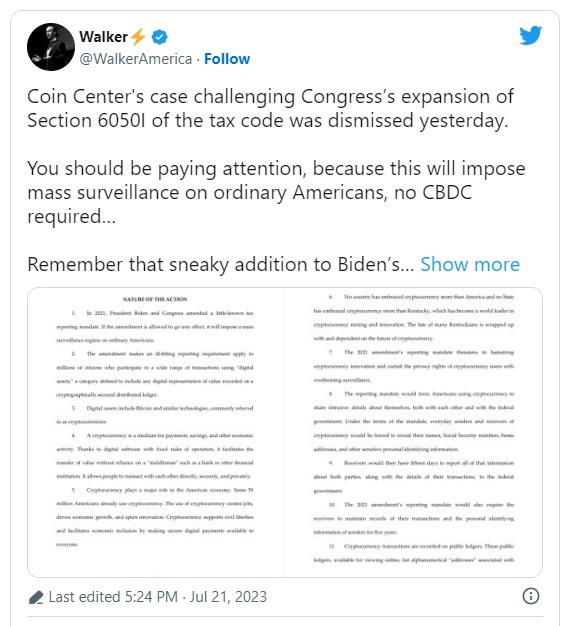Click the mass surveillance paragraph text
This screenshot has height=626, width=570.
[x=276, y=192]
